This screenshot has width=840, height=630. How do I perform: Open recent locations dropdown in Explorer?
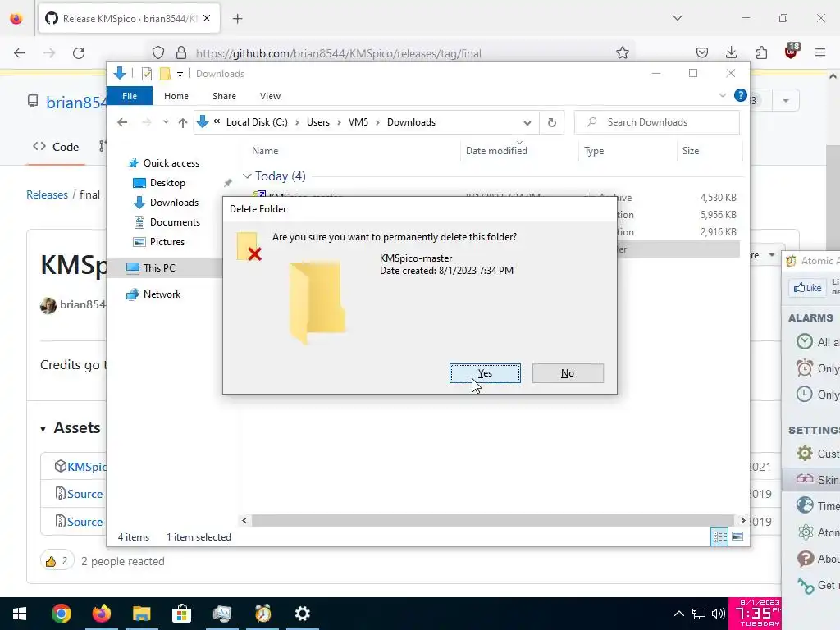pyautogui.click(x=166, y=122)
